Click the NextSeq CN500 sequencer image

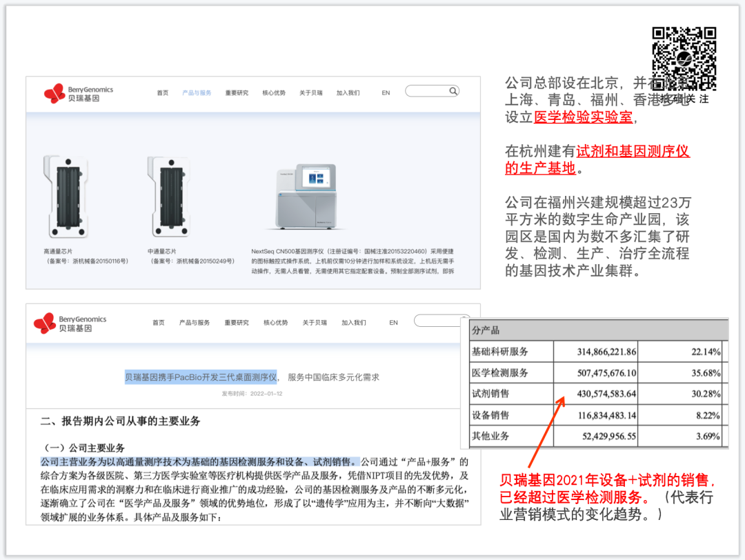pos(307,197)
